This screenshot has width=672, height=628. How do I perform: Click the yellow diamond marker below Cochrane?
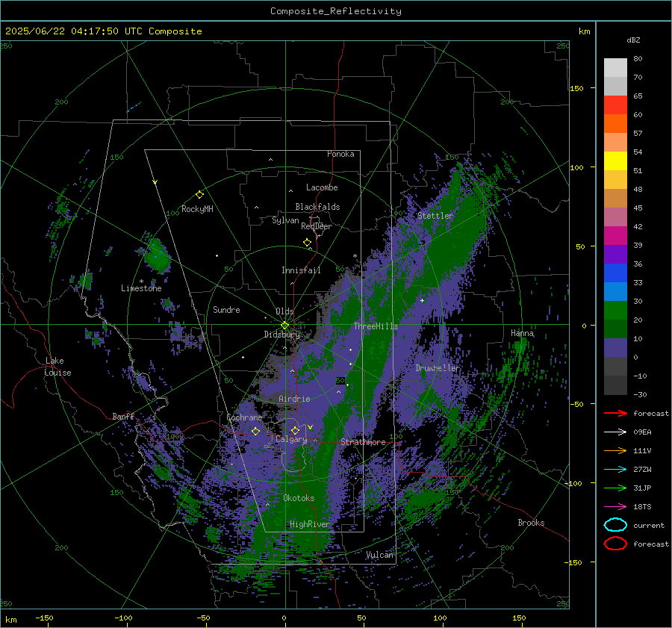point(255,431)
